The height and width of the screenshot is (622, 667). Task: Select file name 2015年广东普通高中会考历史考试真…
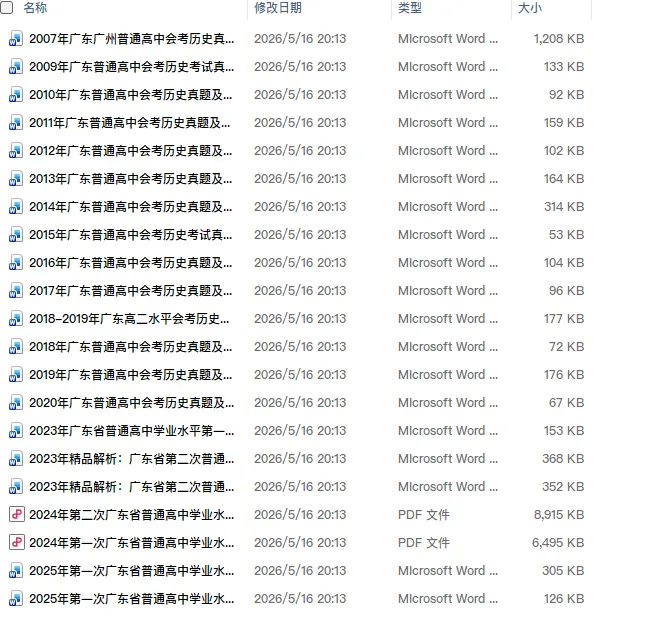click(131, 235)
